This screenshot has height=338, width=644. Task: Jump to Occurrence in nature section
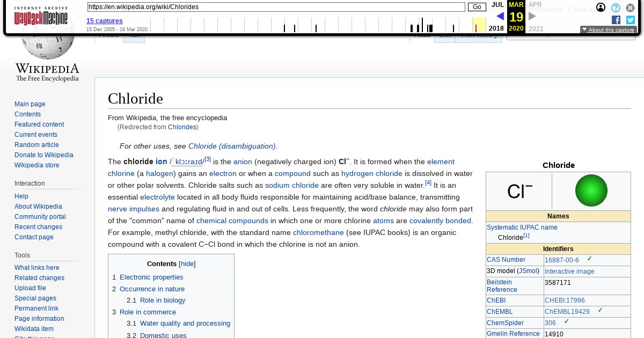(x=152, y=289)
